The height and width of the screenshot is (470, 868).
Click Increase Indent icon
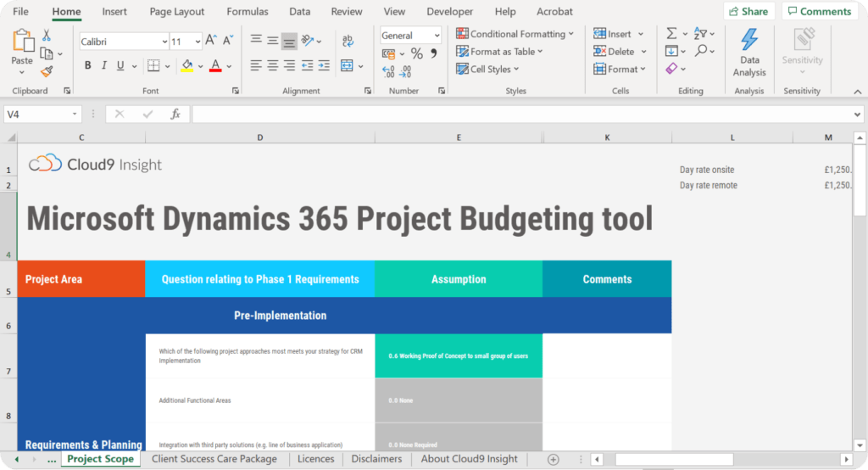(324, 66)
